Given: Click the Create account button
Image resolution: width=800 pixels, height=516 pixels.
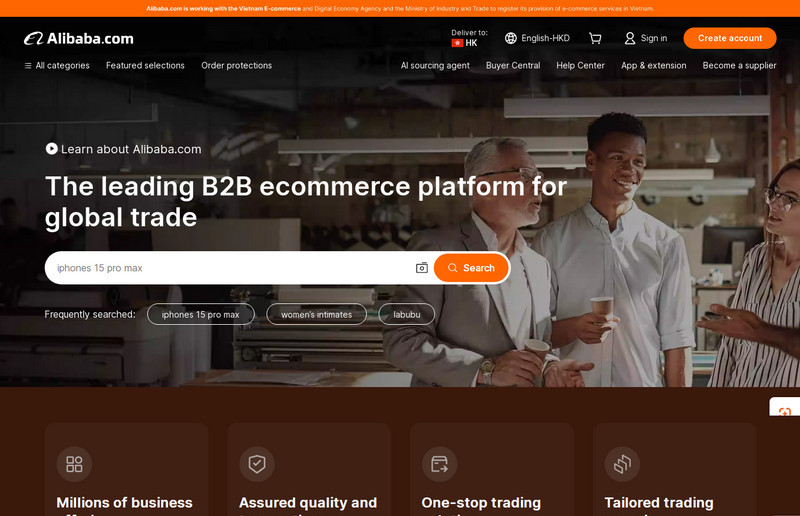Looking at the screenshot, I should (730, 38).
